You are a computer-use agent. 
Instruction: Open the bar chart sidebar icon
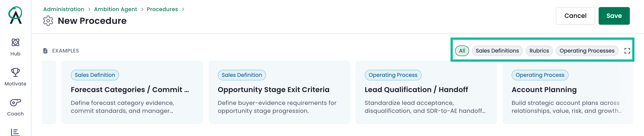point(15,132)
